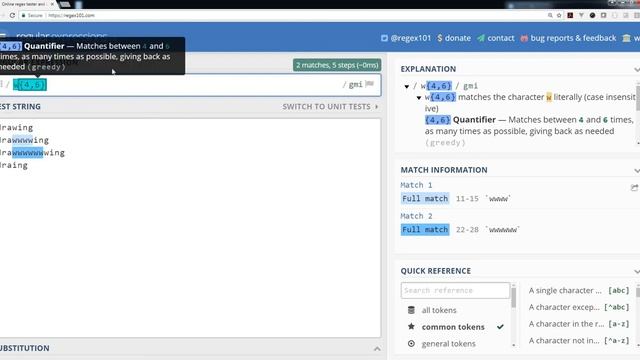
Task: Click the database icon beside all tokens
Action: click(411, 310)
